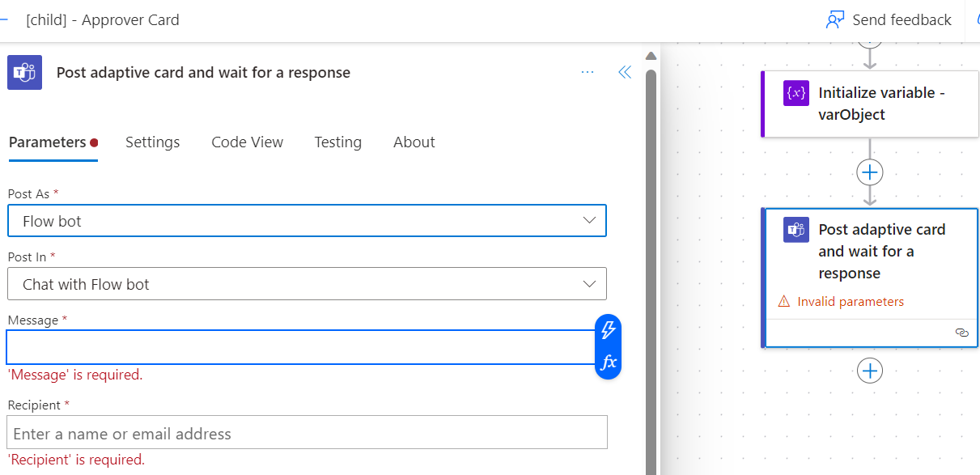Image resolution: width=980 pixels, height=475 pixels.
Task: Insert a step below Initialize variable using plus
Action: coord(869,172)
